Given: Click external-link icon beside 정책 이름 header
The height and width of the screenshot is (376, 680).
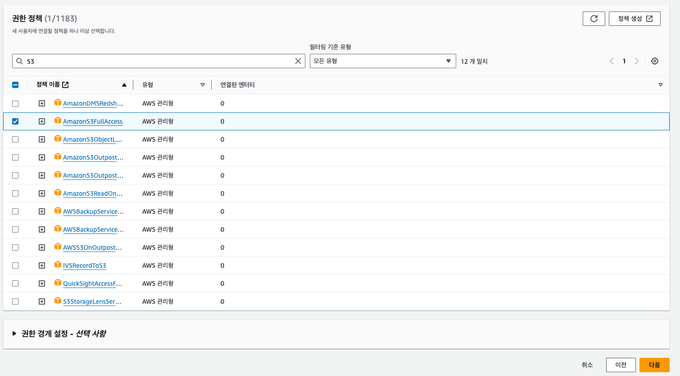Looking at the screenshot, I should pyautogui.click(x=65, y=85).
